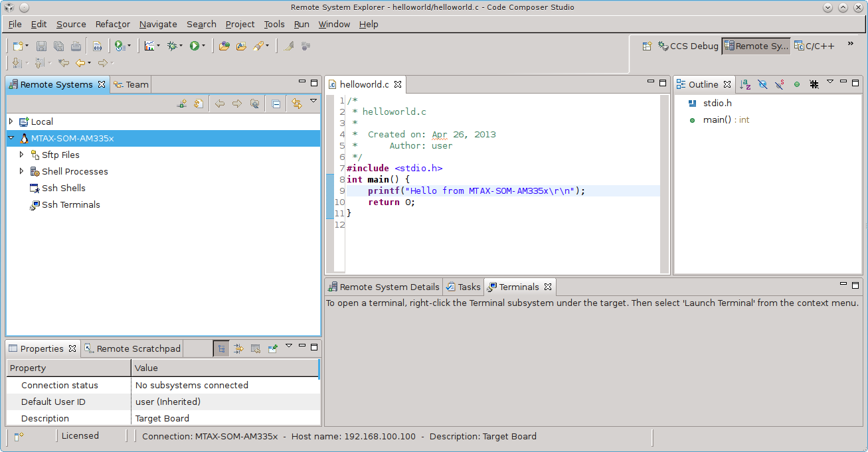Expand the Local connection node

[11, 121]
